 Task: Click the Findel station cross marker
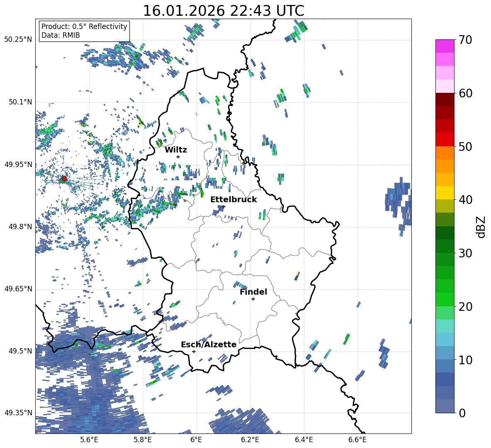253,299
